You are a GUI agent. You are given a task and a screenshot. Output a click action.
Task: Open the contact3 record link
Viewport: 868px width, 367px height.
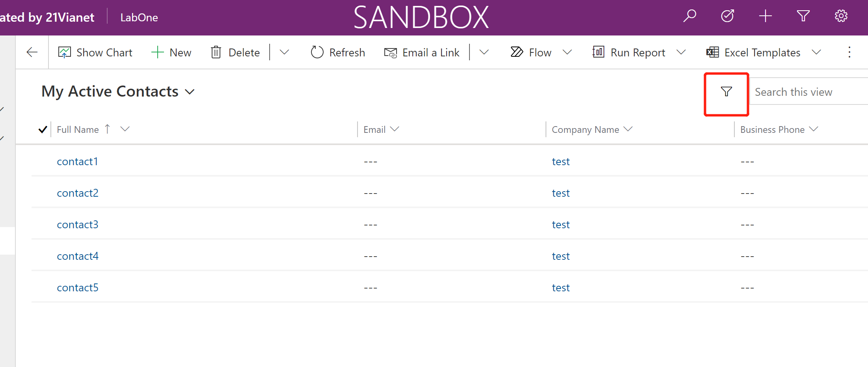coord(77,224)
